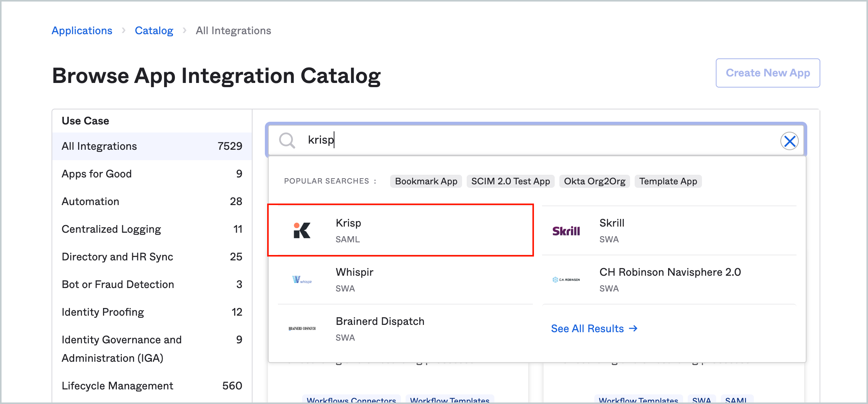Click the Whispir logo
Screen dimensions: 868x404
302,280
